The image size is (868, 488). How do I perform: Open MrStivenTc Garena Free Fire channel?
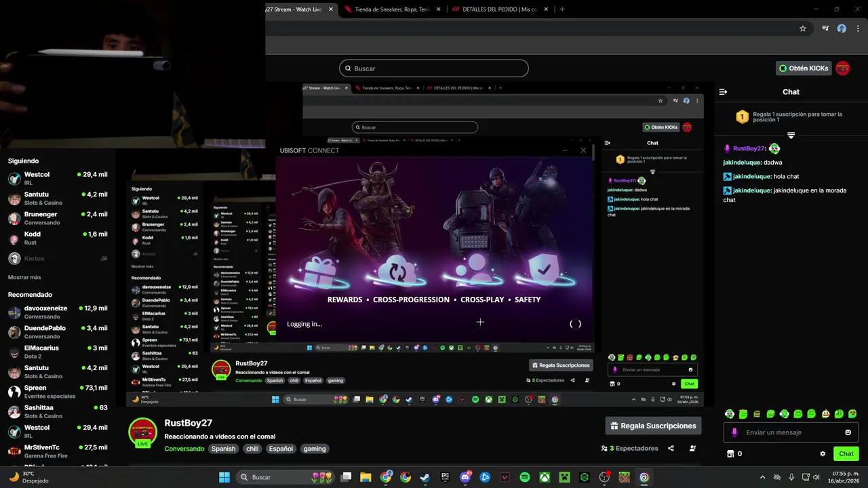coord(58,451)
